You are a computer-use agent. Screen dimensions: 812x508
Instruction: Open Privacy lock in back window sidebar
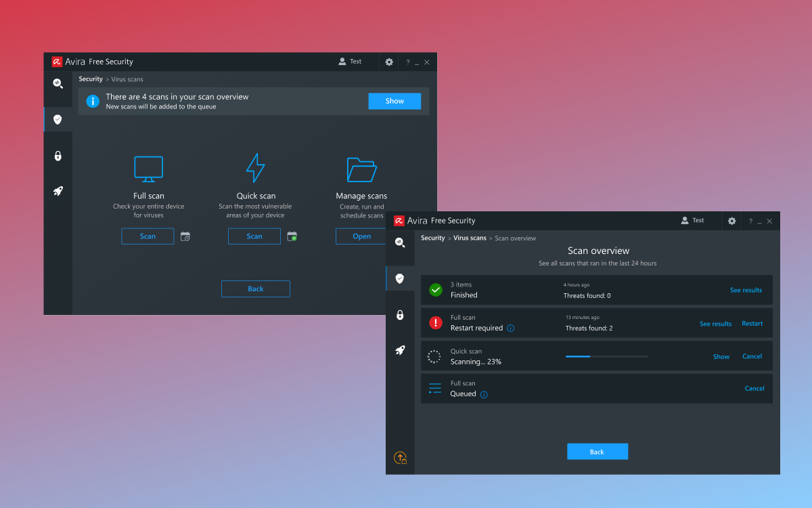(x=58, y=156)
